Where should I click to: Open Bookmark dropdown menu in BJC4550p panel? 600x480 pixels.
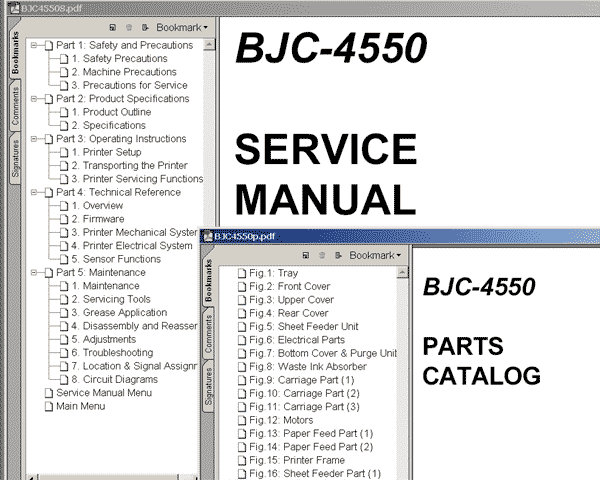click(x=375, y=255)
